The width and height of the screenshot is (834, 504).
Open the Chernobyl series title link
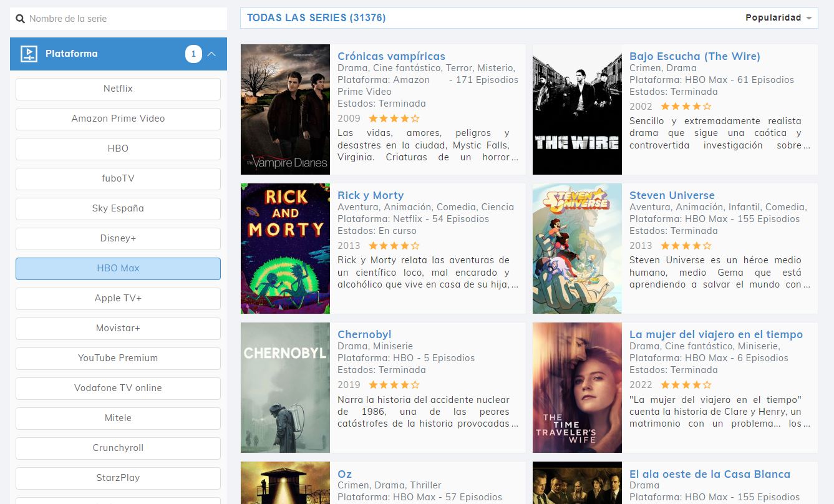364,334
